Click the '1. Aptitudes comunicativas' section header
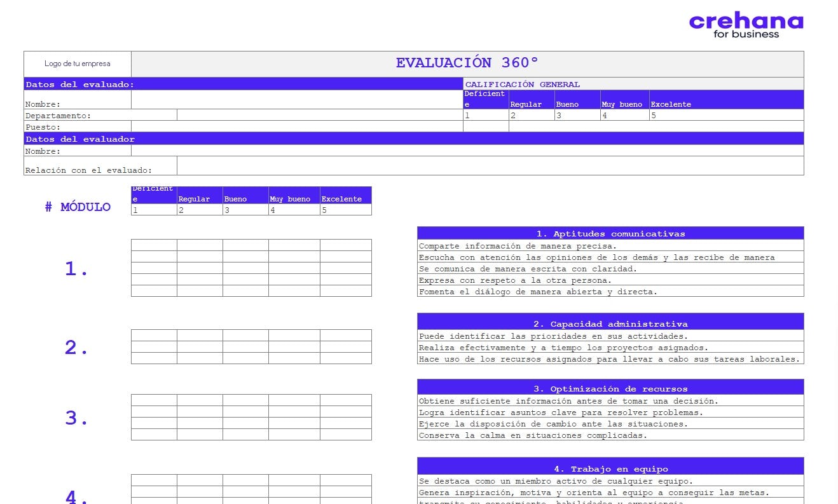Image resolution: width=838 pixels, height=504 pixels. 610,233
